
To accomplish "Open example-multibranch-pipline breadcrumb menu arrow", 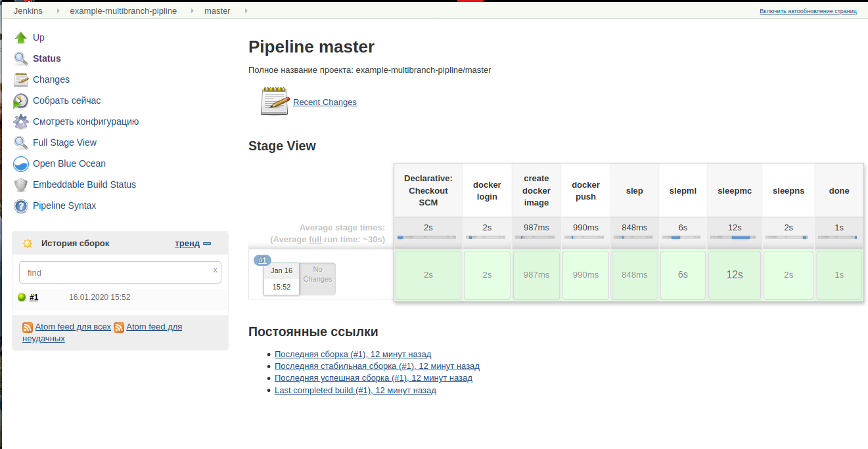I will pos(192,11).
